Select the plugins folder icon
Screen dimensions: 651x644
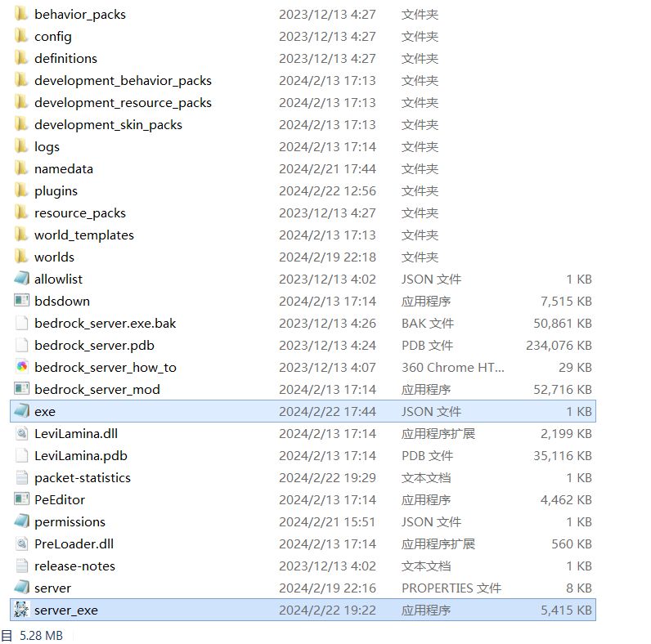tap(21, 190)
